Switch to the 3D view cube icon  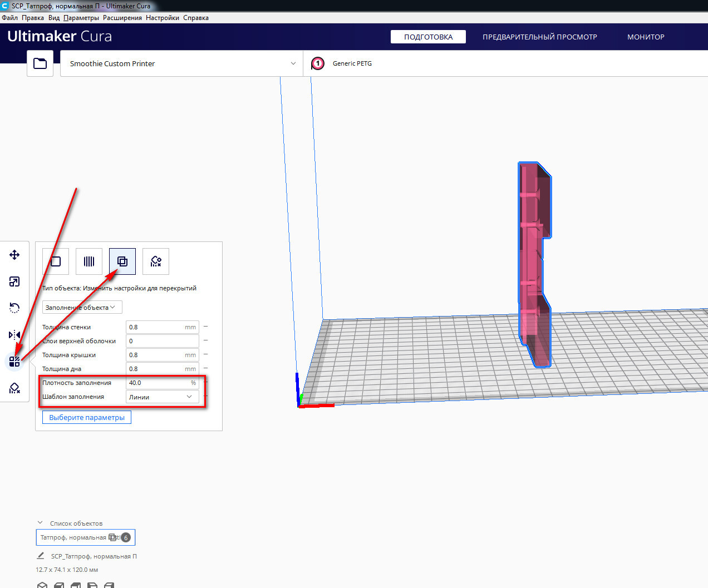(42, 585)
